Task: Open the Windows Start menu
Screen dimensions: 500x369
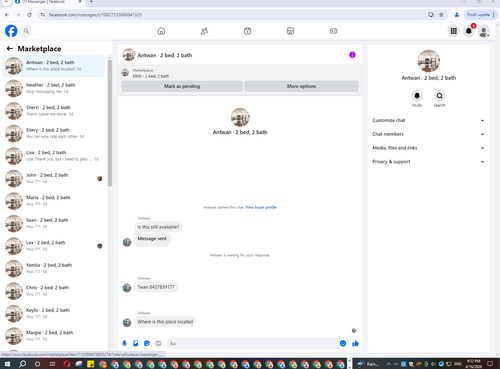Action: coord(7,364)
